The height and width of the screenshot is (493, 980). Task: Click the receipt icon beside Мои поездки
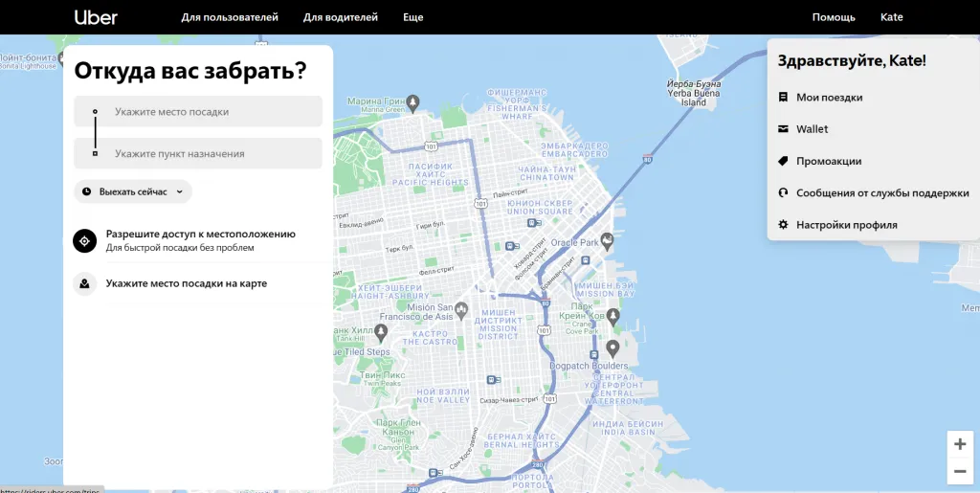[x=783, y=98]
